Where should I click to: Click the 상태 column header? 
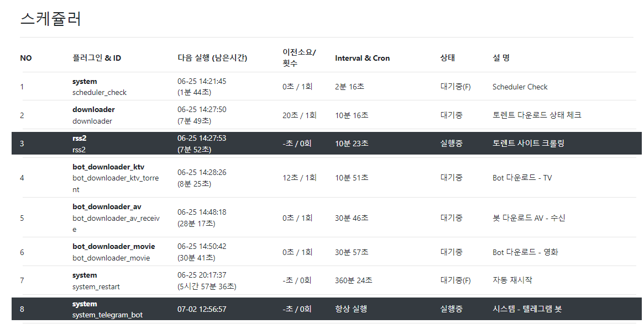447,58
